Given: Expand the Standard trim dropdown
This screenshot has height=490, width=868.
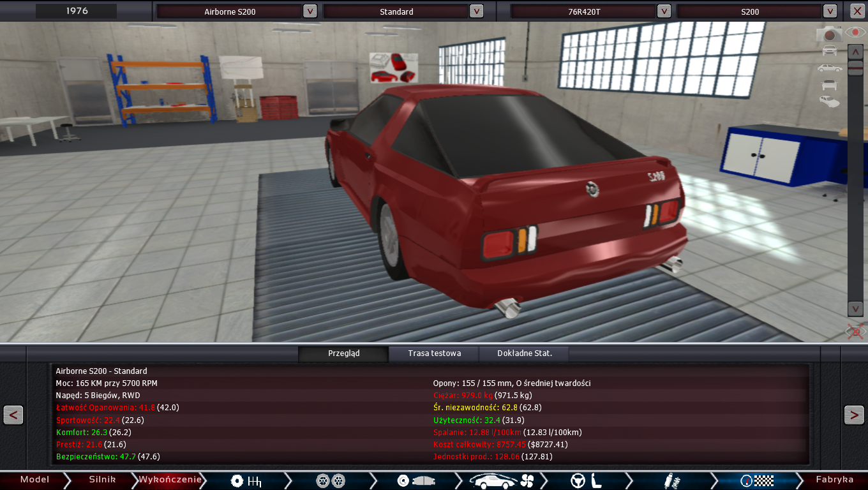Looking at the screenshot, I should [x=476, y=11].
